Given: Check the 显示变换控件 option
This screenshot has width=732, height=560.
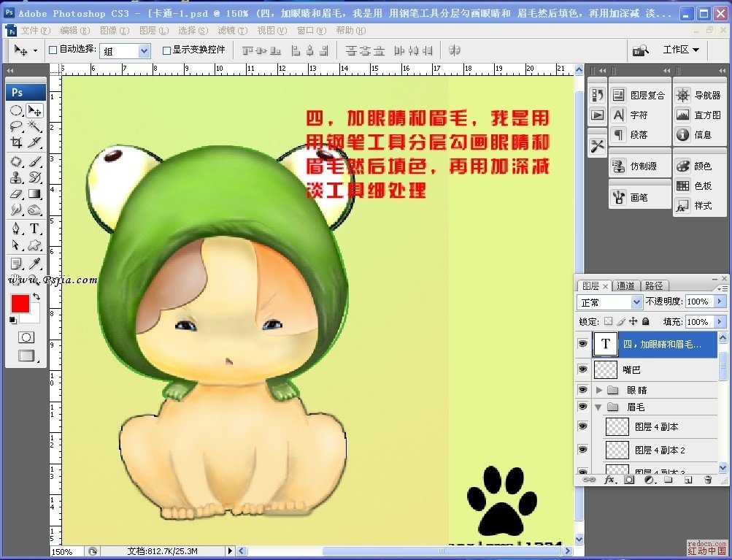Looking at the screenshot, I should tap(166, 50).
